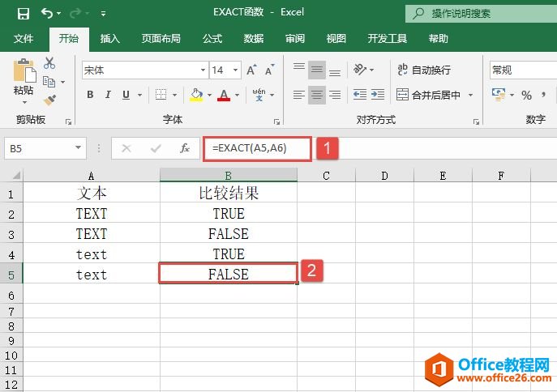Switch to the 公式 (Formulas) tab
This screenshot has width=557, height=392.
click(x=212, y=38)
